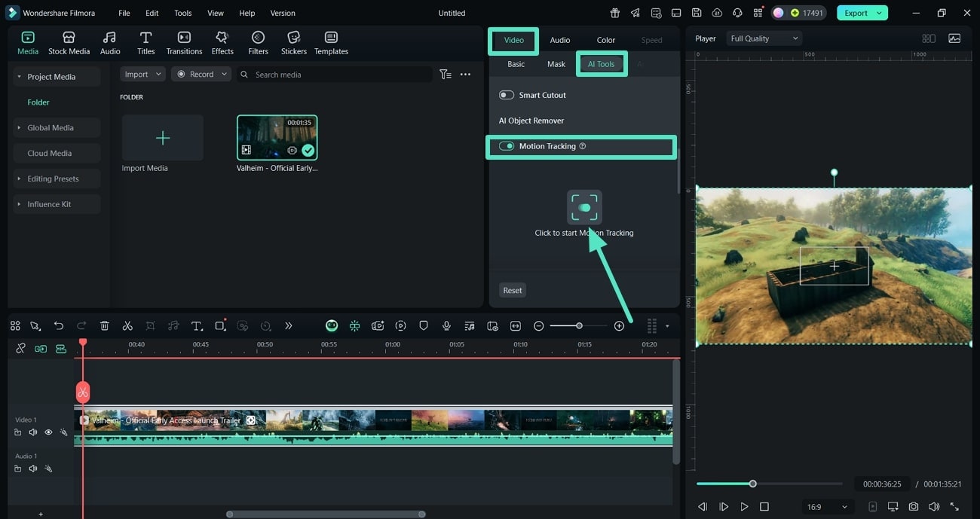Lock the Video 1 track
Image resolution: width=980 pixels, height=519 pixels.
(x=18, y=432)
